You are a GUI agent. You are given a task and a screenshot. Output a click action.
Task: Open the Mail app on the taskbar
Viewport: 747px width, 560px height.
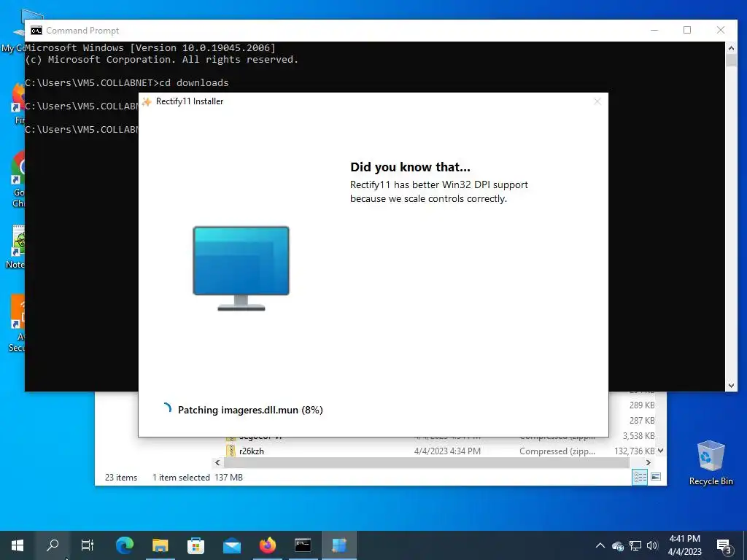(x=232, y=545)
